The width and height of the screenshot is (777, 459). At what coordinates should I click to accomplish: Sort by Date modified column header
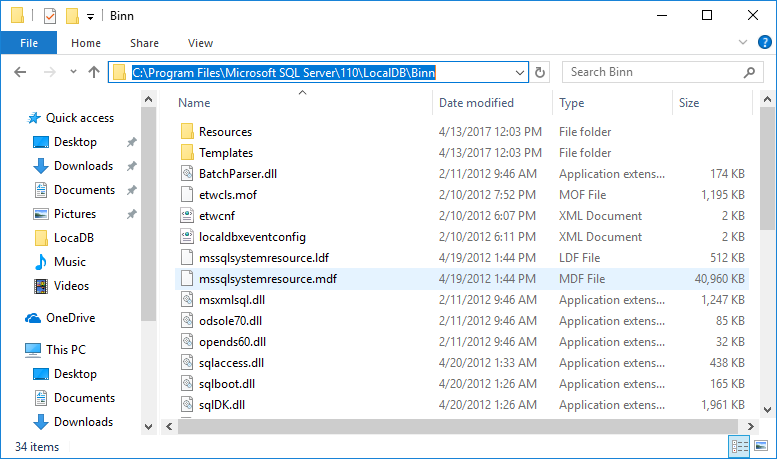(476, 103)
